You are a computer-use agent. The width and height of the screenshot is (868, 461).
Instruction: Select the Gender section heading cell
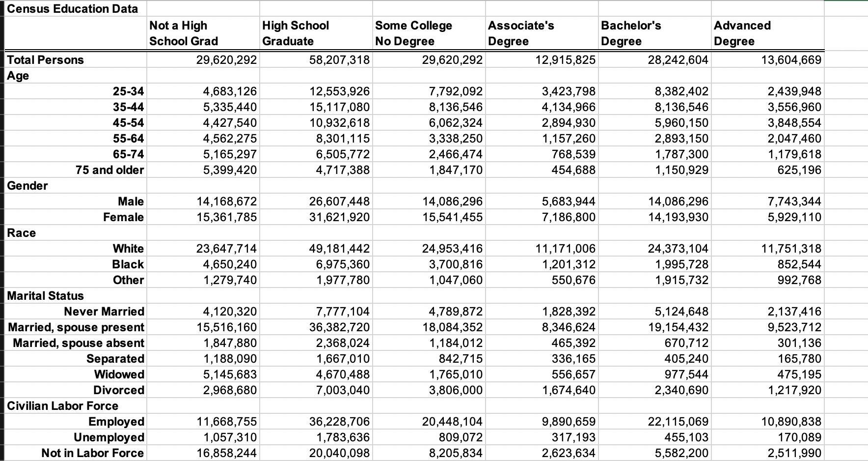click(x=27, y=186)
